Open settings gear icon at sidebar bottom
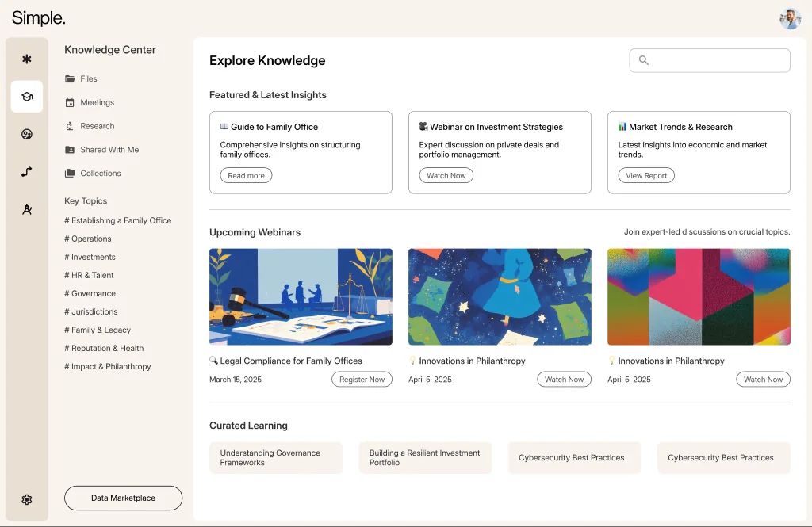Image resolution: width=812 pixels, height=527 pixels. pyautogui.click(x=27, y=499)
